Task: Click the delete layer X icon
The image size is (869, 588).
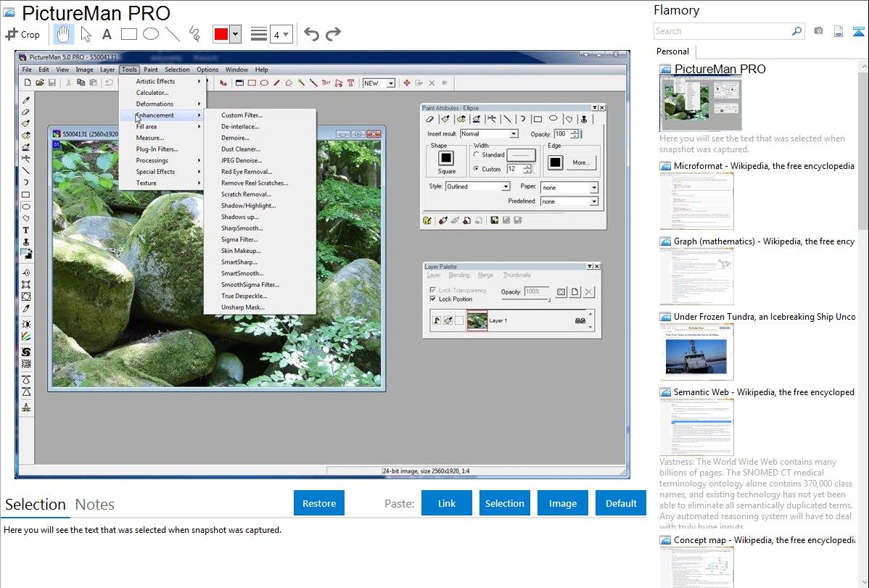Action: [588, 292]
